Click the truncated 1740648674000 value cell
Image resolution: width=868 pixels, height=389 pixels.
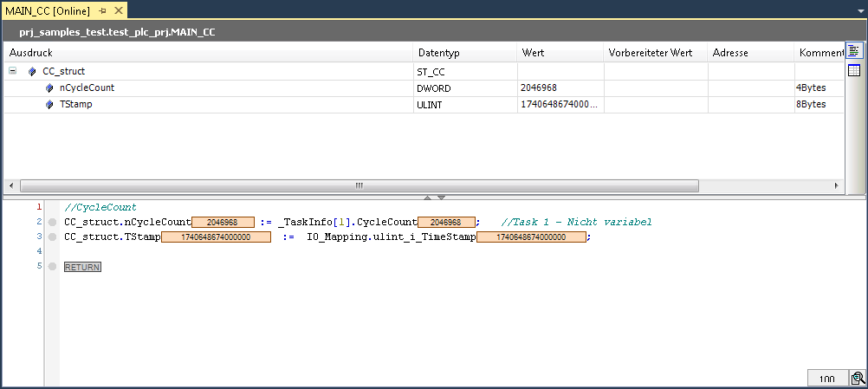click(560, 105)
